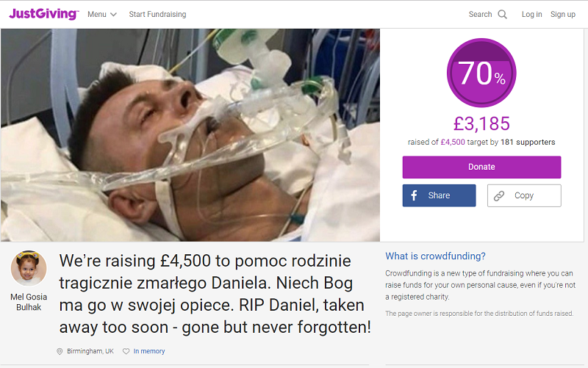Click the location pin icon
Viewport: 588px width, 368px height.
(60, 351)
